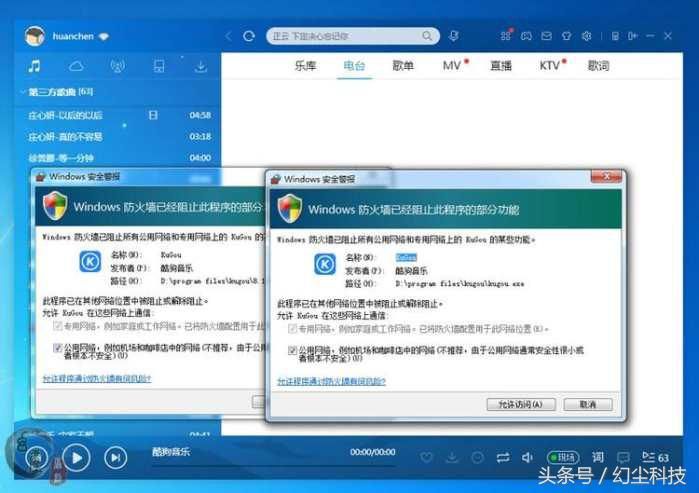Play the 04:00 song in the playlist

(x=118, y=158)
